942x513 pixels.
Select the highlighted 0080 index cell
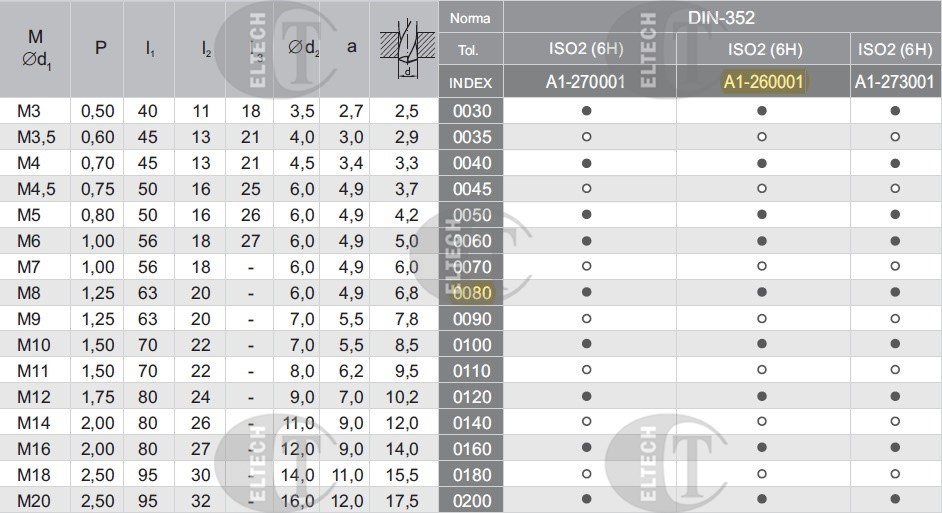pyautogui.click(x=472, y=293)
